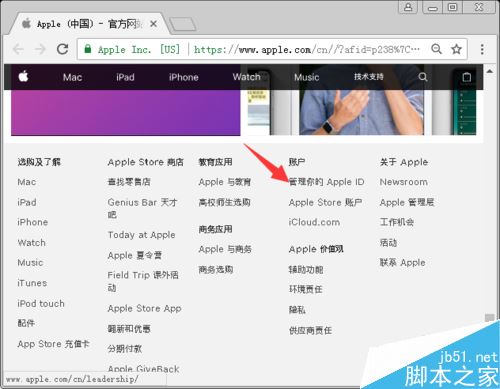The image size is (500, 389).
Task: Click the iPad footer link
Action: click(x=27, y=202)
